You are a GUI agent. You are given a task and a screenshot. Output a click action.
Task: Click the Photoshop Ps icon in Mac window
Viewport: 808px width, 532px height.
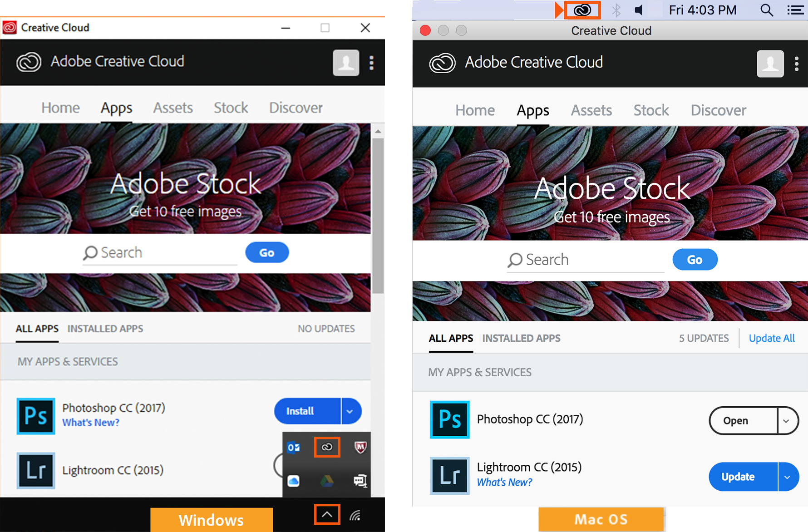click(x=449, y=419)
